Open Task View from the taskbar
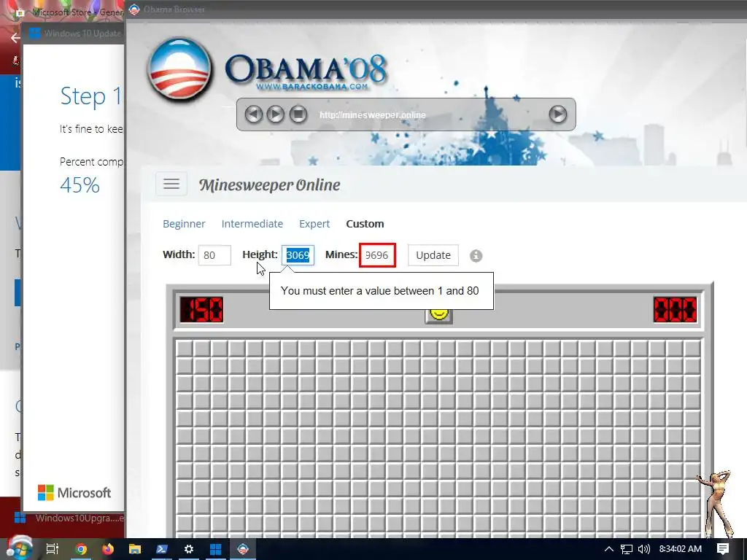747x560 pixels. tap(52, 549)
